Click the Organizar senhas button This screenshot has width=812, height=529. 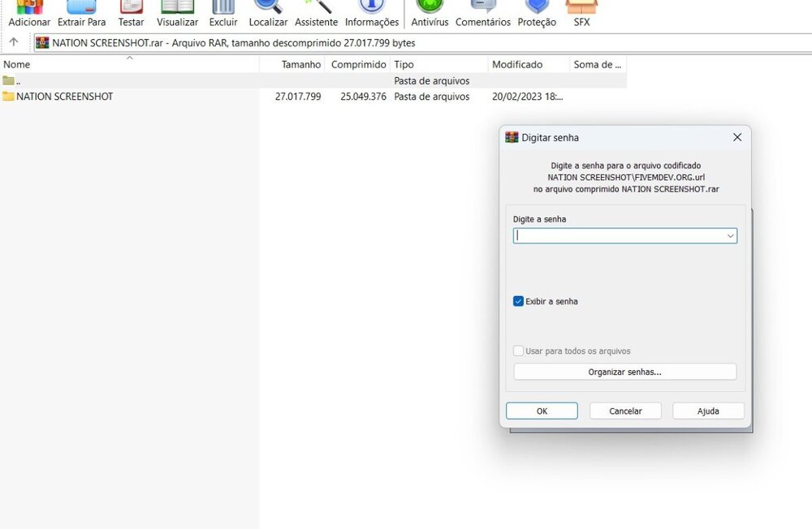624,372
